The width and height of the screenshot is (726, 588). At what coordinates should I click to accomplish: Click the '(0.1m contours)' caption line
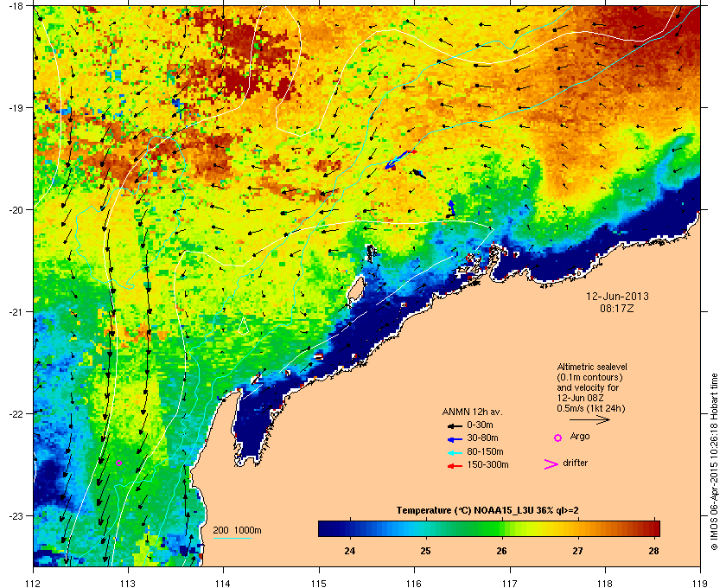tap(589, 377)
